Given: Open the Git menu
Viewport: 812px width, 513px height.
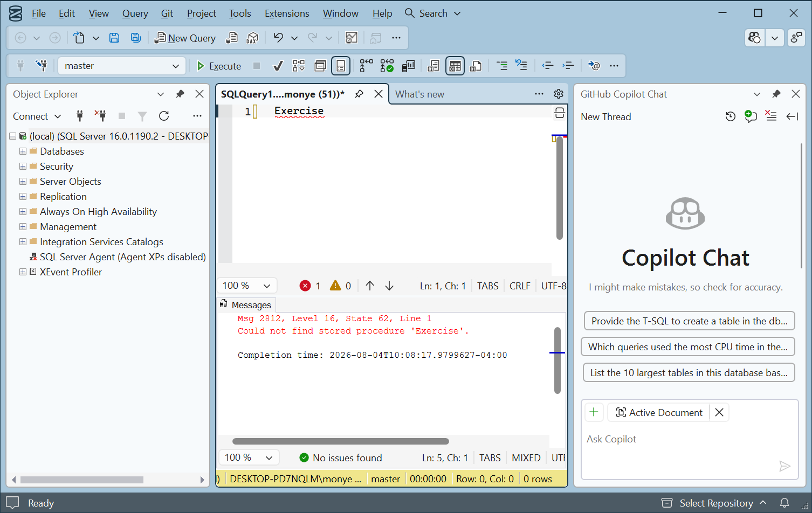Looking at the screenshot, I should (x=167, y=13).
